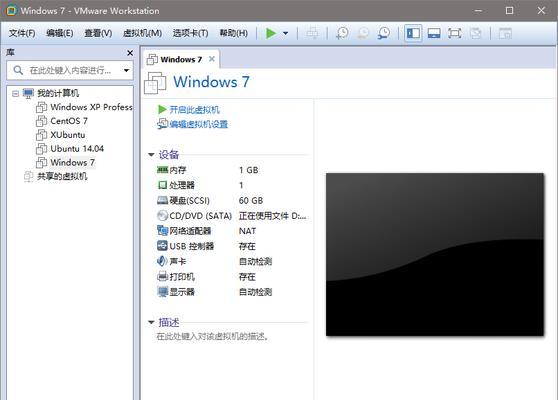Click the unity mode toolbar icon
558x400 pixels.
[475, 33]
